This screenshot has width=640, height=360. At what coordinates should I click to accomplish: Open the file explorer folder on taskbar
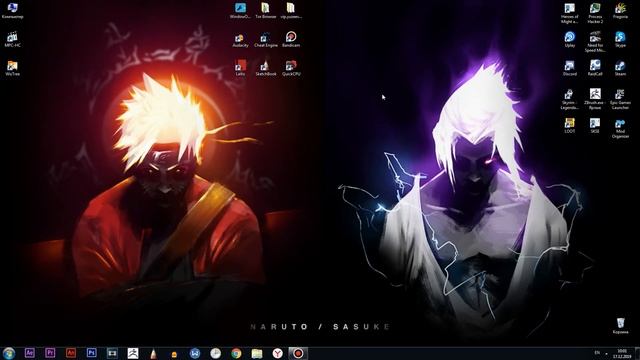click(257, 353)
